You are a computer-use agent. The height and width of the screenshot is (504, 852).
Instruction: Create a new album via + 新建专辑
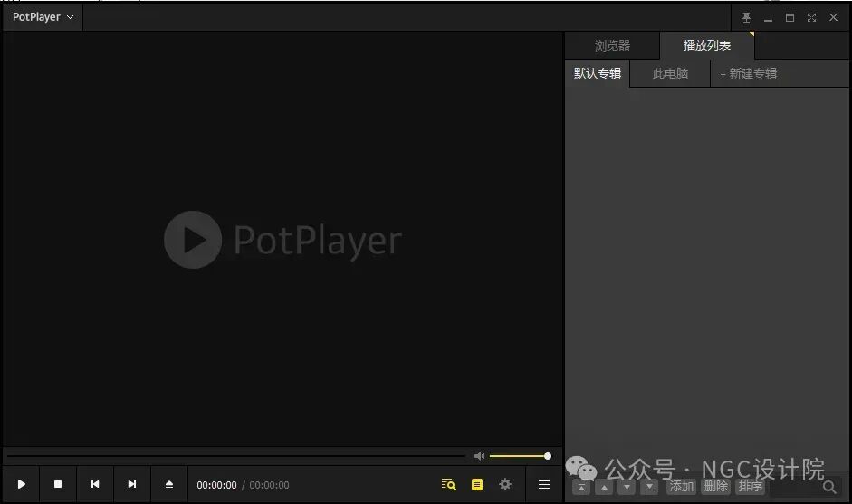click(748, 73)
